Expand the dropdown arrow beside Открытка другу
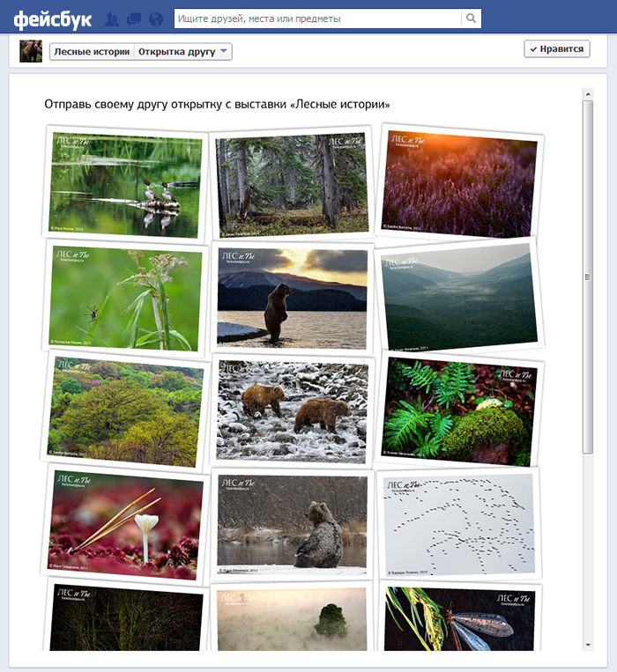 tap(225, 52)
